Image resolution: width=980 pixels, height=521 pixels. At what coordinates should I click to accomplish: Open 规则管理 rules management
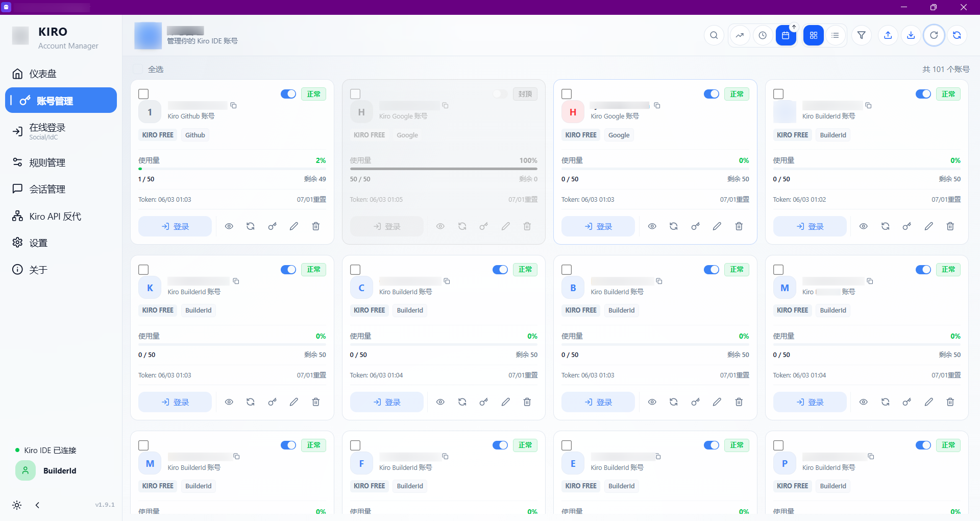(61, 162)
